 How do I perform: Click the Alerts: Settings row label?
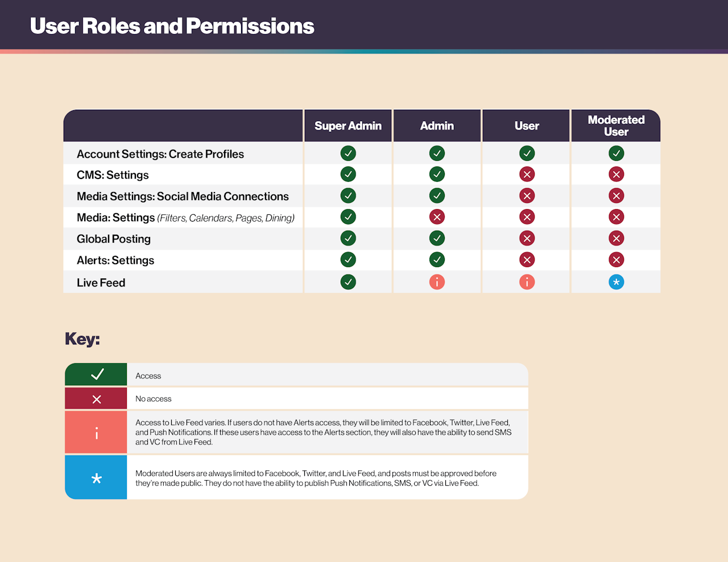pos(115,260)
